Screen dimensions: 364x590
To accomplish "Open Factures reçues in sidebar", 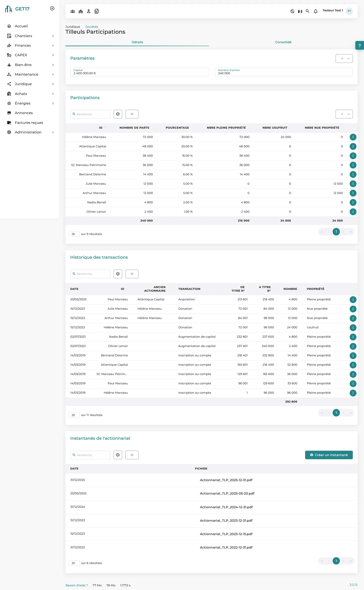I will [x=30, y=123].
